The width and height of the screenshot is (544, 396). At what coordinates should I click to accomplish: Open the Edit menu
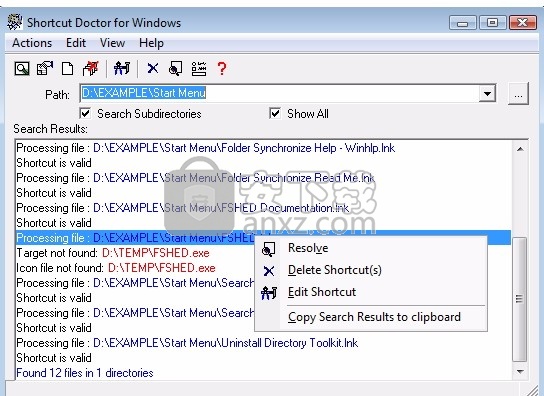click(76, 43)
